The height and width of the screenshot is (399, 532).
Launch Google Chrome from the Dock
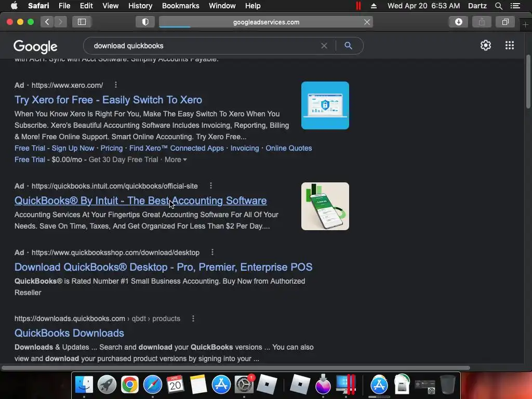tap(129, 384)
